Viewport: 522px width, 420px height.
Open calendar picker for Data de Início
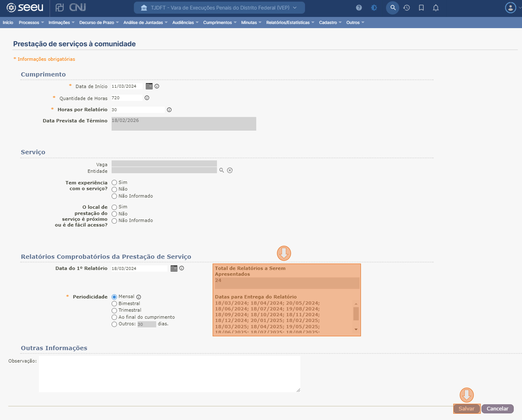click(x=149, y=86)
